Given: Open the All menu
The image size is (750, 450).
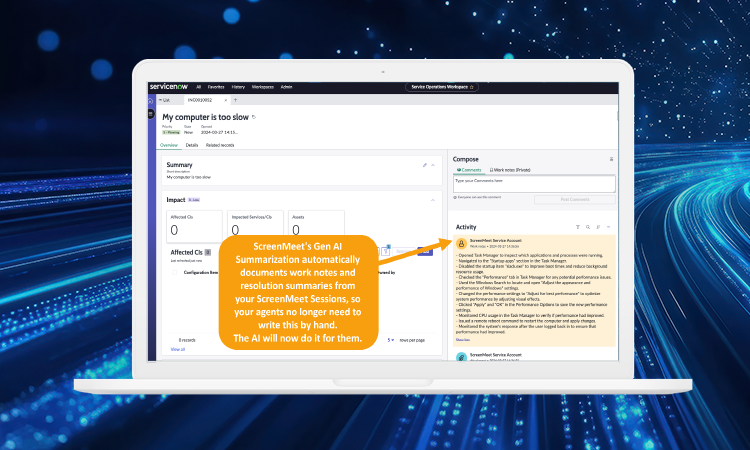Looking at the screenshot, I should click(199, 87).
